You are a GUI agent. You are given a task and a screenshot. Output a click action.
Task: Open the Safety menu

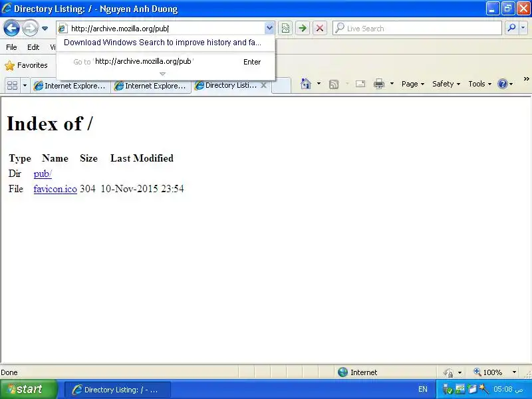[x=446, y=84]
